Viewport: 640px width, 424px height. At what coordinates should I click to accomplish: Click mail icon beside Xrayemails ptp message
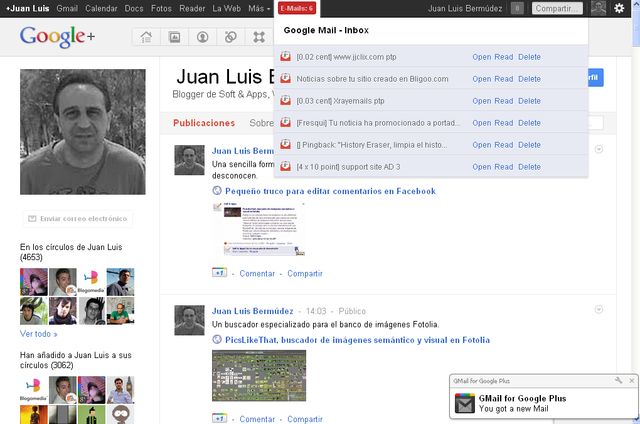[286, 100]
